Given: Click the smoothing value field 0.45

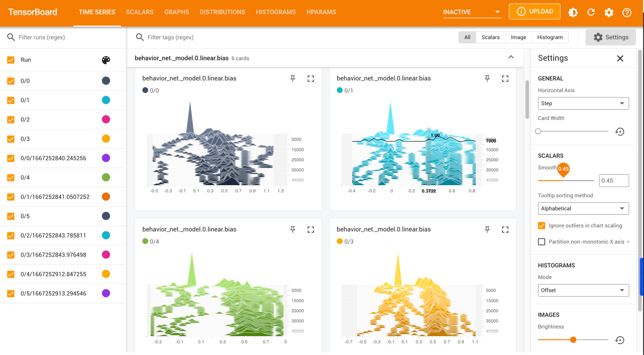Looking at the screenshot, I should (x=614, y=181).
